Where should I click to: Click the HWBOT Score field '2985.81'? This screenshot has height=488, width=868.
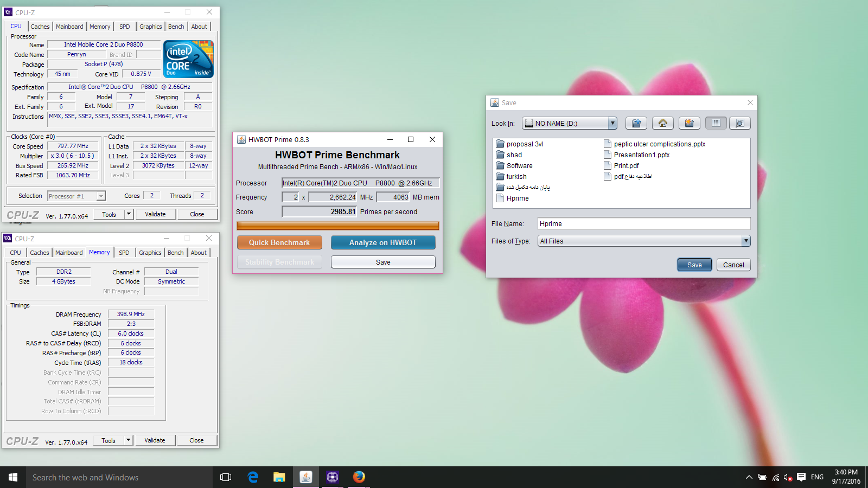320,212
